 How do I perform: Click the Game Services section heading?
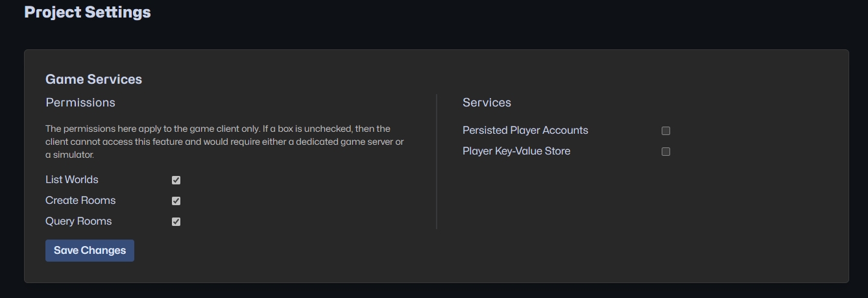pos(93,79)
